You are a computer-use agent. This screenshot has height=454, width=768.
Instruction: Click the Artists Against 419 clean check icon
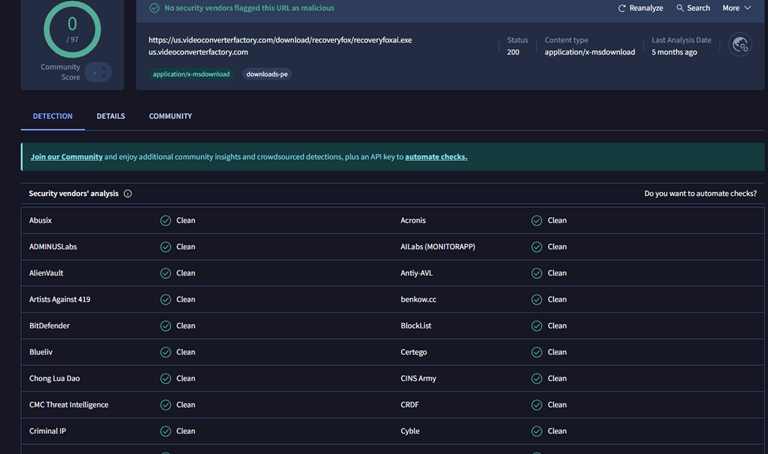click(166, 299)
